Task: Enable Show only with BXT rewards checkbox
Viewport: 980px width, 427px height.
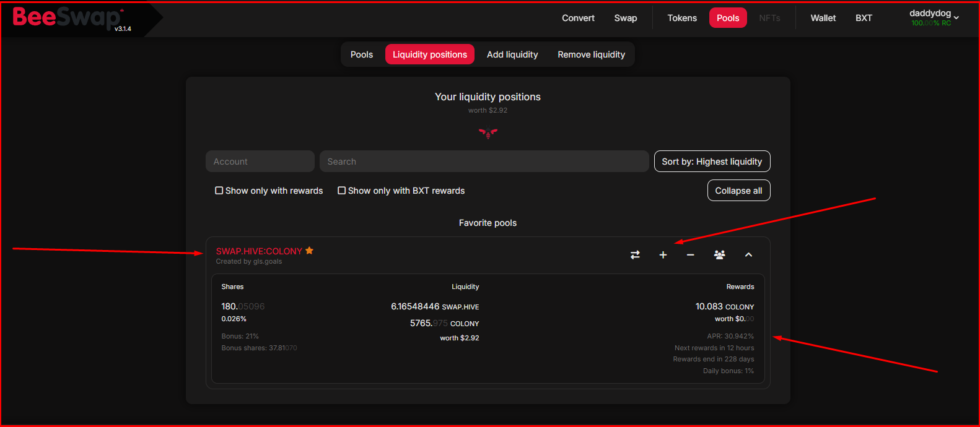Action: [341, 191]
